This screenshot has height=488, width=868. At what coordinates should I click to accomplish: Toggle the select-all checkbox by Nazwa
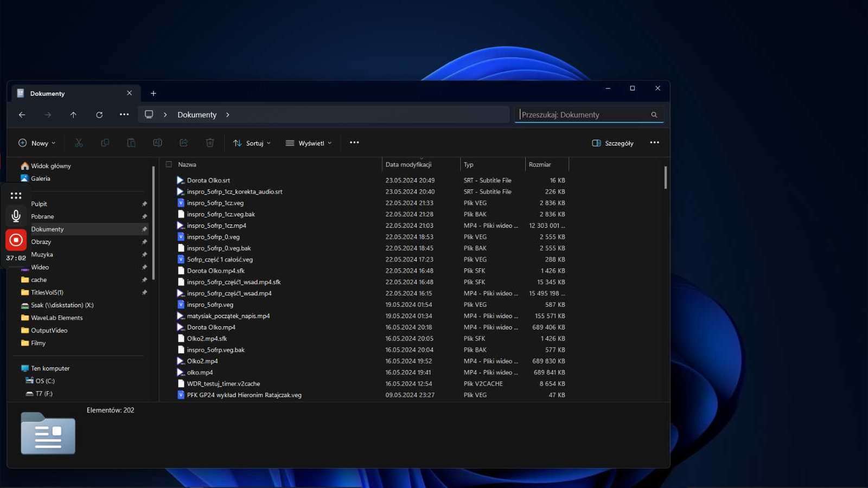pyautogui.click(x=169, y=164)
